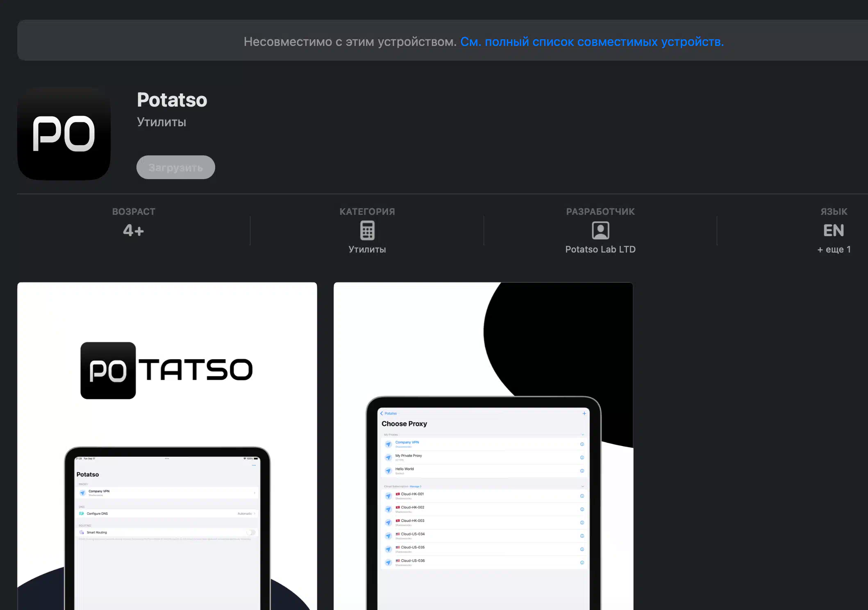Click the developer person icon

(600, 230)
